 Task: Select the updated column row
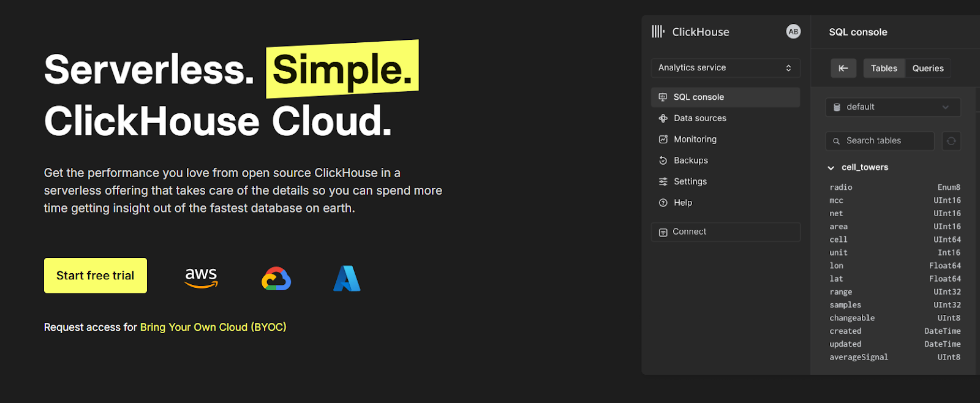click(x=895, y=344)
